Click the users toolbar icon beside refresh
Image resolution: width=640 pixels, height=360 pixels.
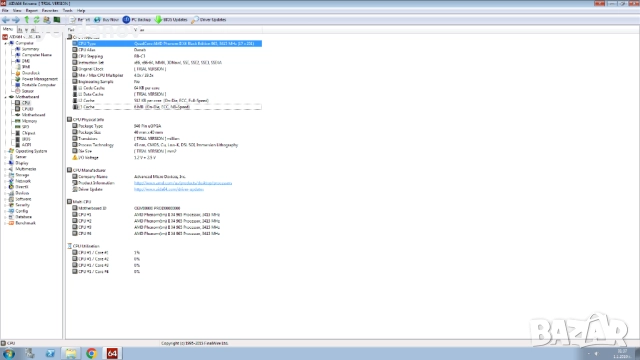(x=47, y=20)
